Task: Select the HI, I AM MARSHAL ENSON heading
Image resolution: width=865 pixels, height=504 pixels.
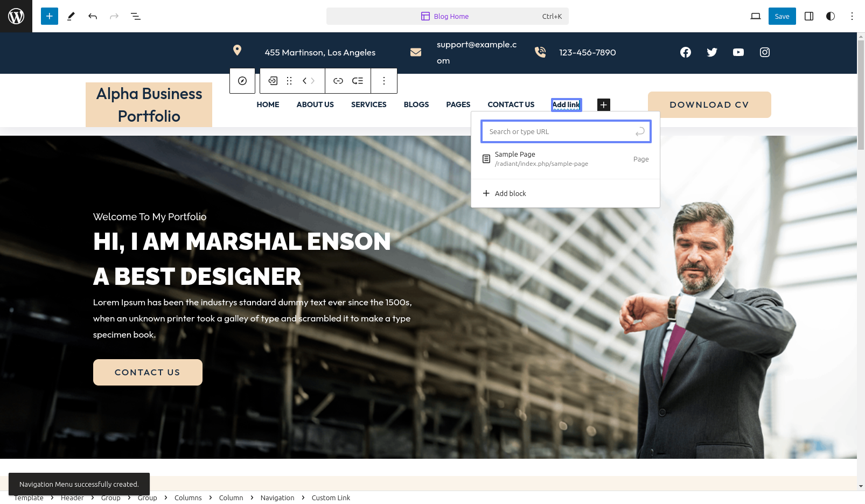Action: pos(242,241)
